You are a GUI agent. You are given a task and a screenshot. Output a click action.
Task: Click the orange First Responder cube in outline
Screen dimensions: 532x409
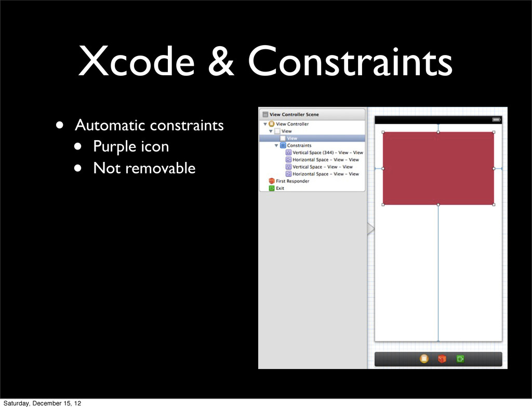[271, 181]
